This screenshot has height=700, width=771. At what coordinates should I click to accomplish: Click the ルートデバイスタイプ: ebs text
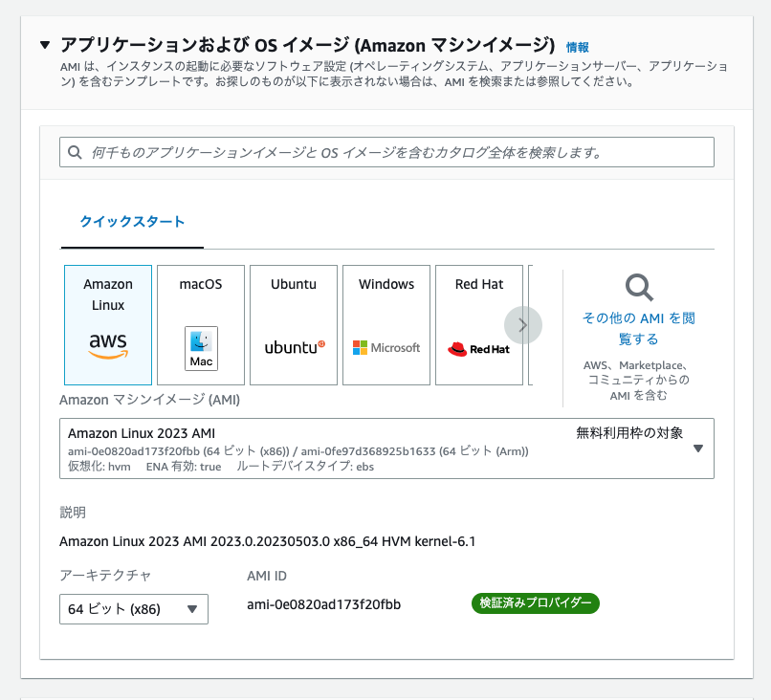click(x=305, y=467)
